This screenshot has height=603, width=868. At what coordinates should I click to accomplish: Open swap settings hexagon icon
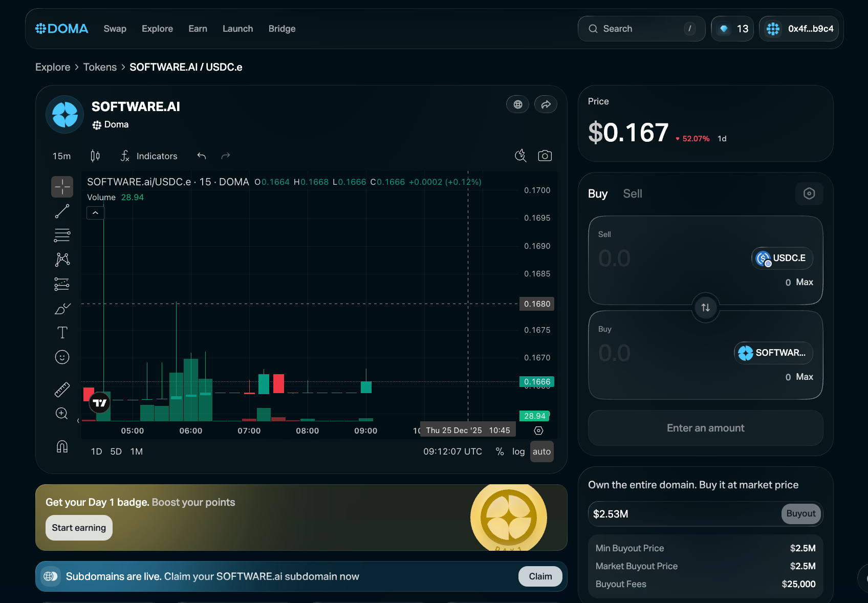pyautogui.click(x=809, y=193)
